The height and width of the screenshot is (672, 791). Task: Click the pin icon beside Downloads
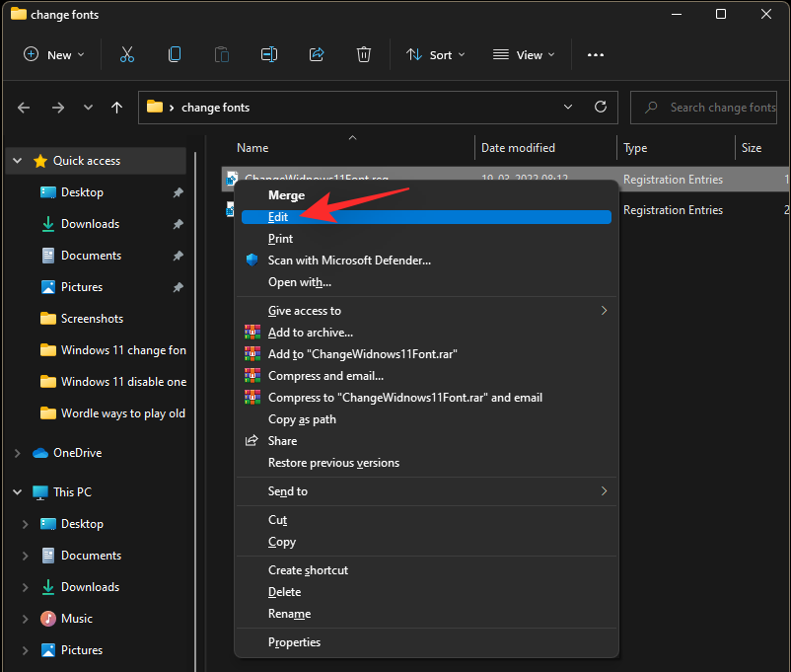click(x=179, y=224)
